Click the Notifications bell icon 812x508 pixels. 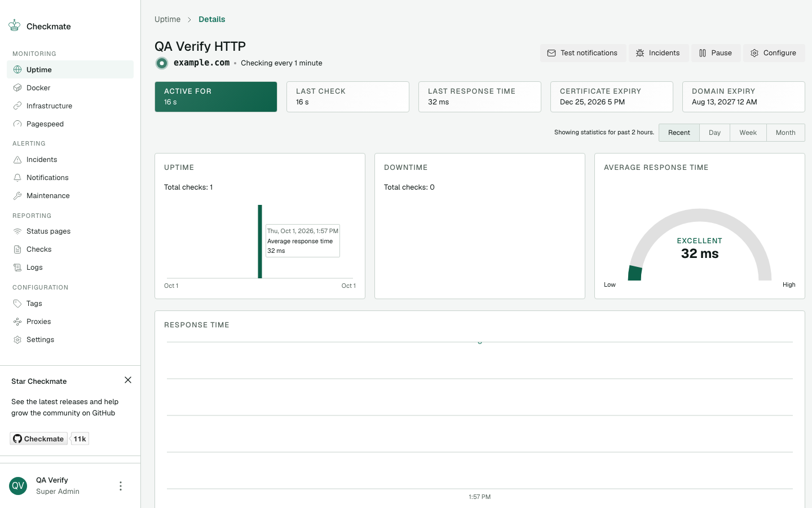pyautogui.click(x=17, y=177)
